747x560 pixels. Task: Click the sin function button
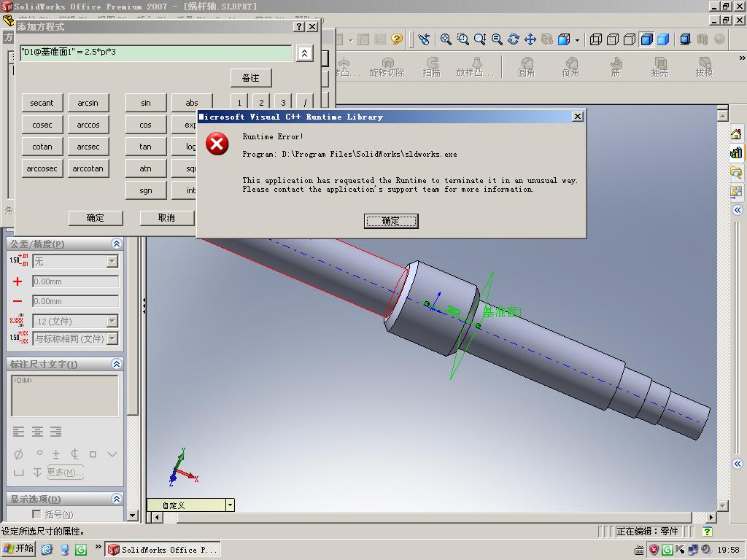[x=146, y=103]
